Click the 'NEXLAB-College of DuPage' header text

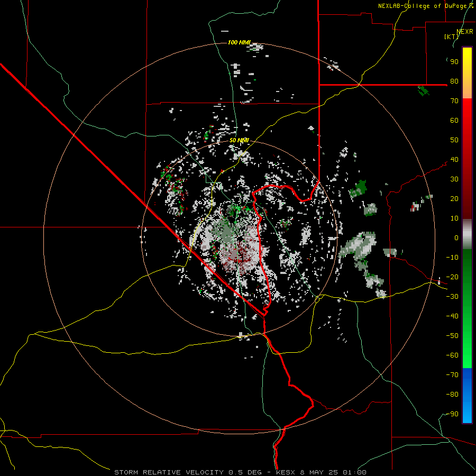[422, 6]
